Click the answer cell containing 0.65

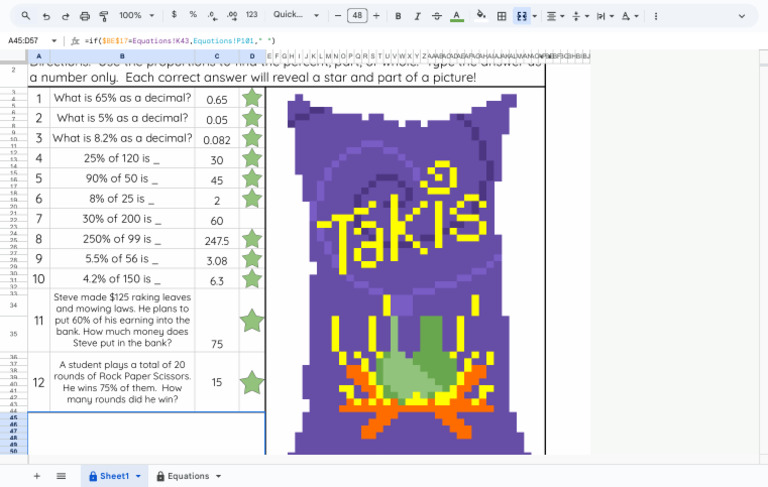point(216,99)
